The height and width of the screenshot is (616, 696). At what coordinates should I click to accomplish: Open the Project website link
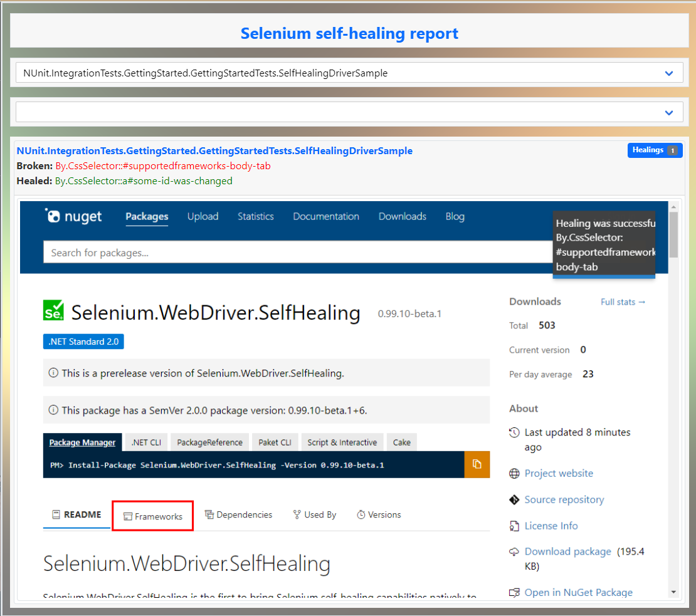(559, 473)
